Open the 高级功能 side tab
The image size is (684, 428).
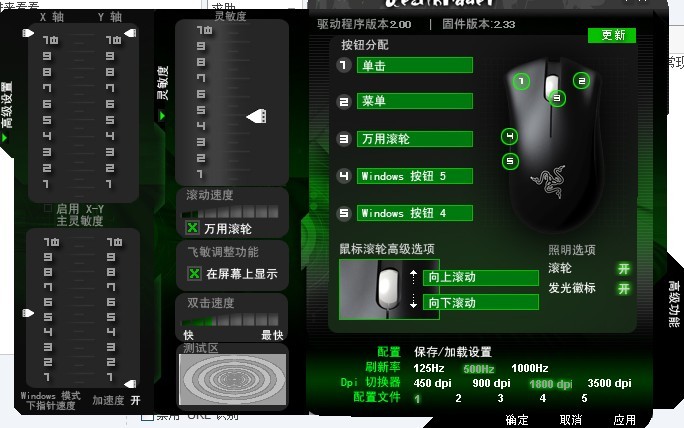pos(674,304)
